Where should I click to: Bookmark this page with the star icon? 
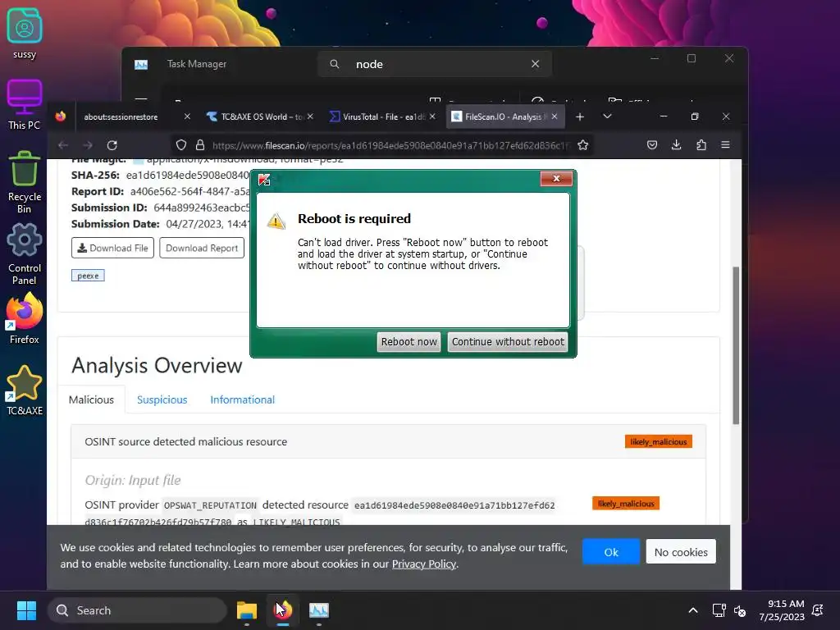click(x=583, y=145)
